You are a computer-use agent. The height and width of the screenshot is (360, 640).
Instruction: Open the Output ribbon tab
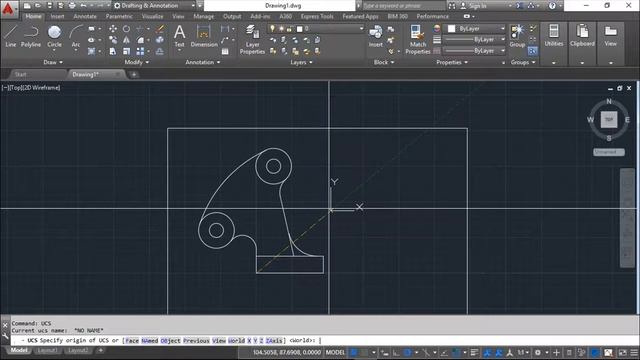tap(232, 16)
